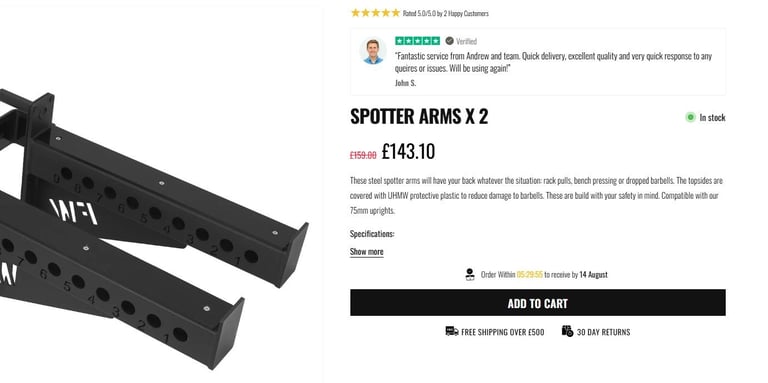Click the 30 DAY RETURNS label
The width and height of the screenshot is (768, 383).
pos(603,332)
